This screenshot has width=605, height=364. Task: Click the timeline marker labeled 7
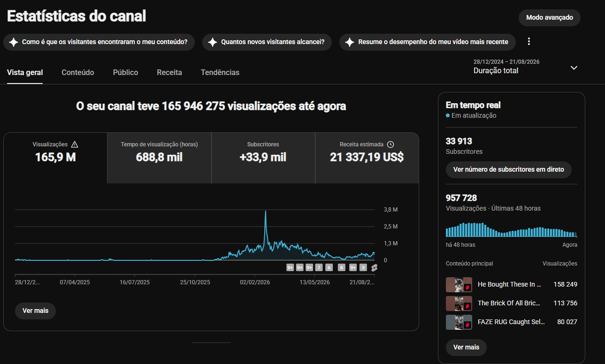tap(319, 268)
